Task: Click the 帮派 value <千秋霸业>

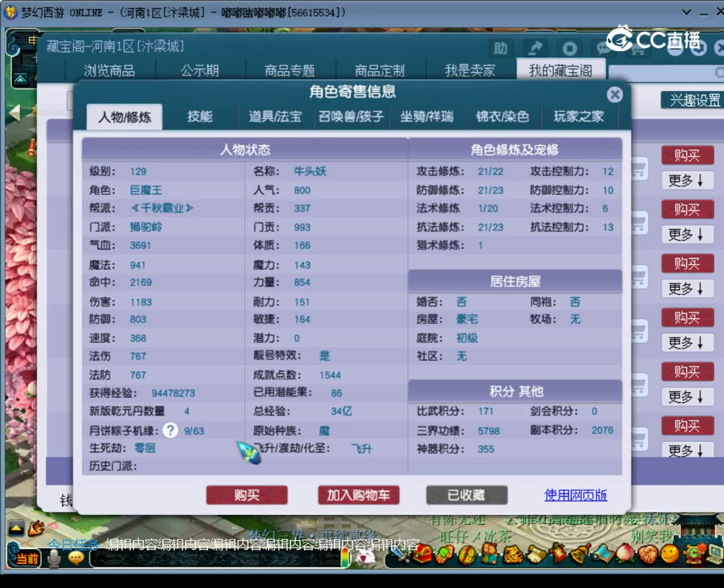Action: click(x=162, y=209)
